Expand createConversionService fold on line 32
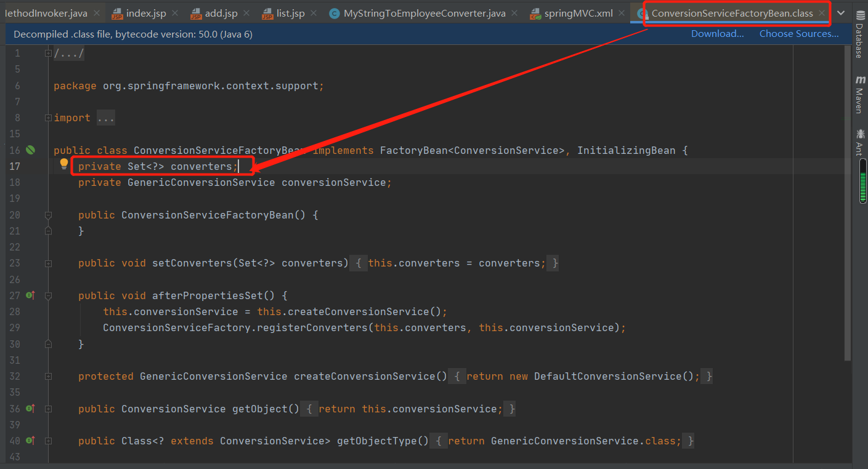 48,376
